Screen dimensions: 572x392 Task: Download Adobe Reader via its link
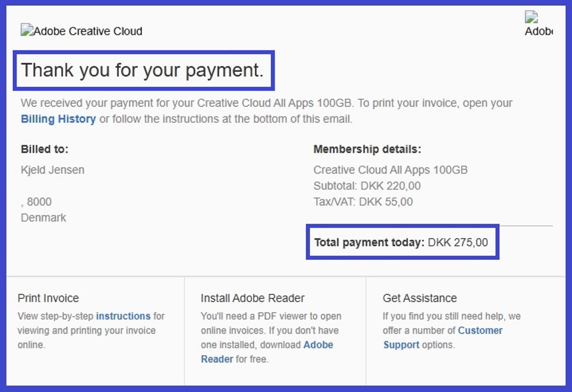pyautogui.click(x=267, y=352)
